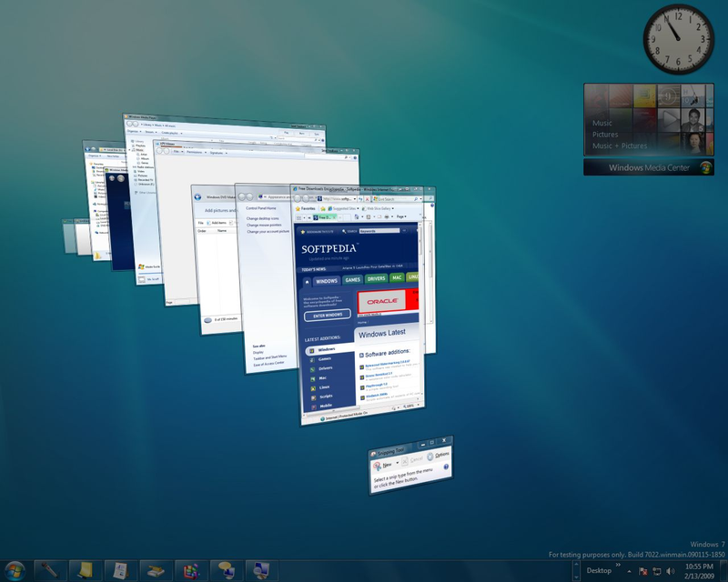Click Control Panel Home link
This screenshot has width=728, height=582.
point(260,208)
